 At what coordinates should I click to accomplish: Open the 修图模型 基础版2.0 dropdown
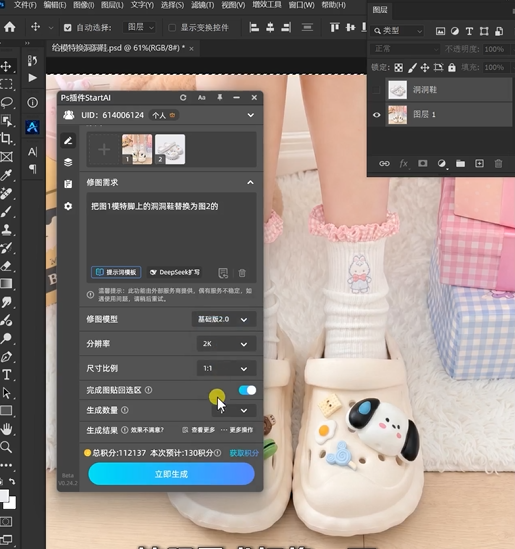click(224, 319)
